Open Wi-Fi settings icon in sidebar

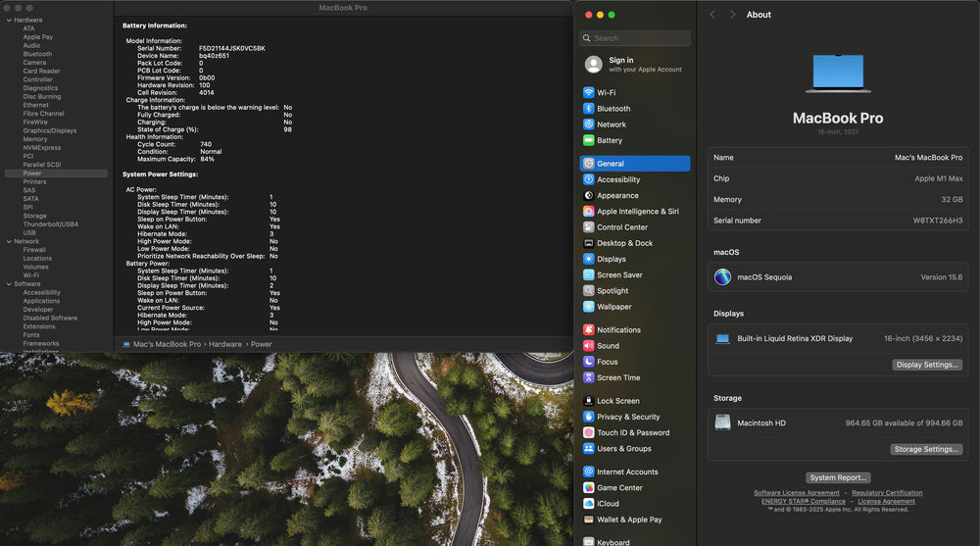[588, 93]
